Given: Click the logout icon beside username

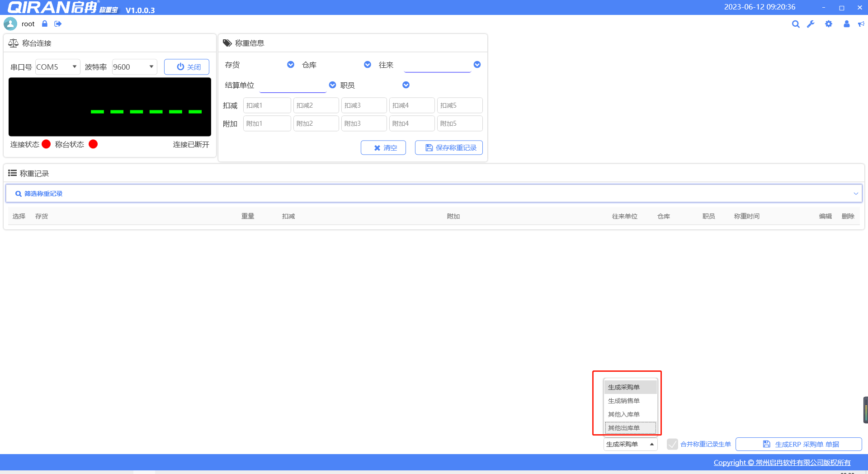Looking at the screenshot, I should [58, 24].
